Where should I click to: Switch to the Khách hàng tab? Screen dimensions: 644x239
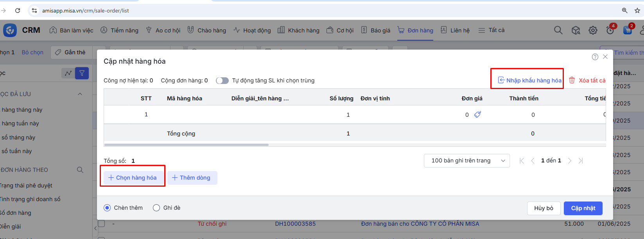coord(298,30)
